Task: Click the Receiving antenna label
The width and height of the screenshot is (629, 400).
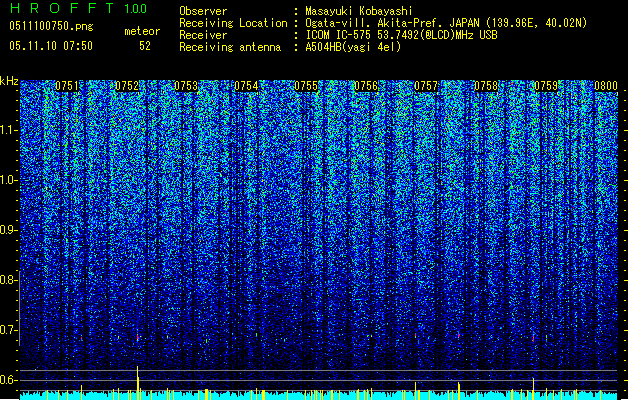Action: 230,47
